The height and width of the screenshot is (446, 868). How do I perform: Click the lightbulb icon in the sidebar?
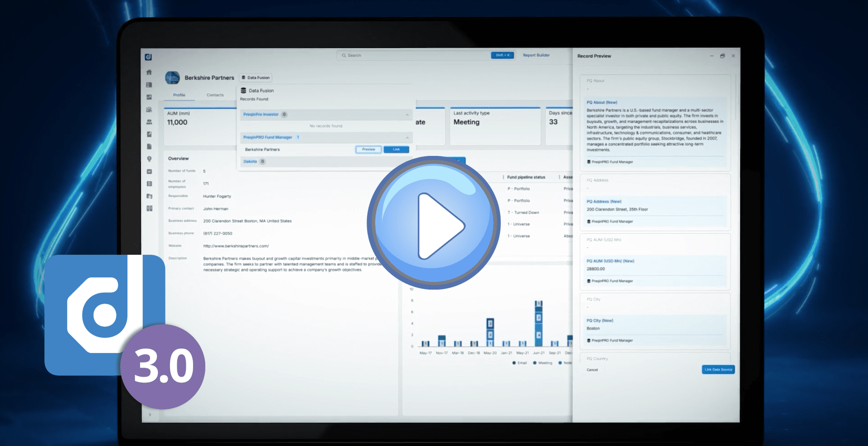(149, 159)
